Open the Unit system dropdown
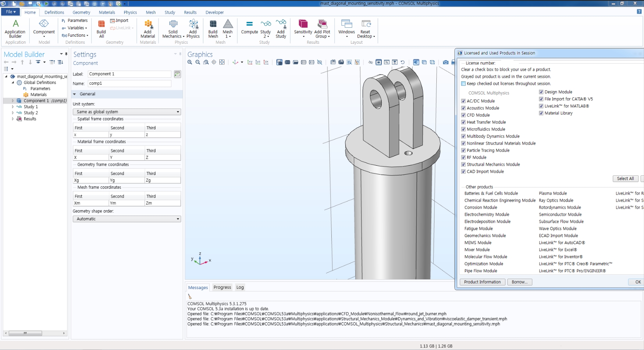This screenshot has width=644, height=350. (127, 112)
